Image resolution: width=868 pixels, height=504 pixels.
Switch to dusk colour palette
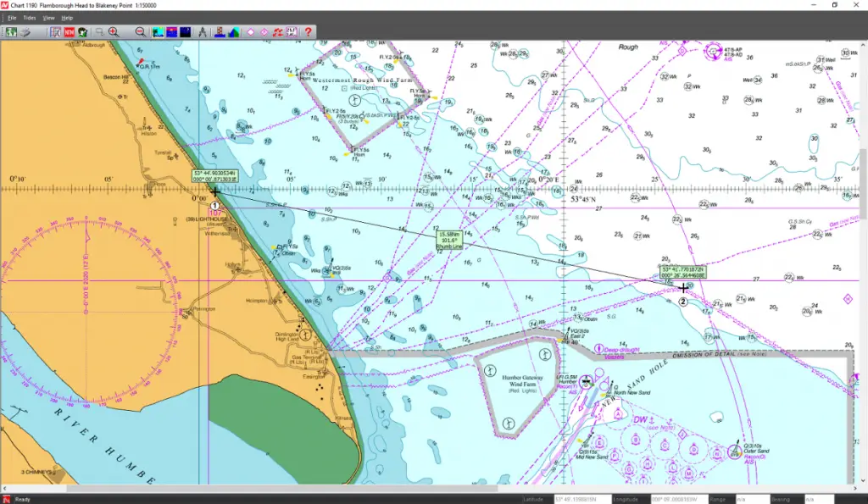point(171,32)
